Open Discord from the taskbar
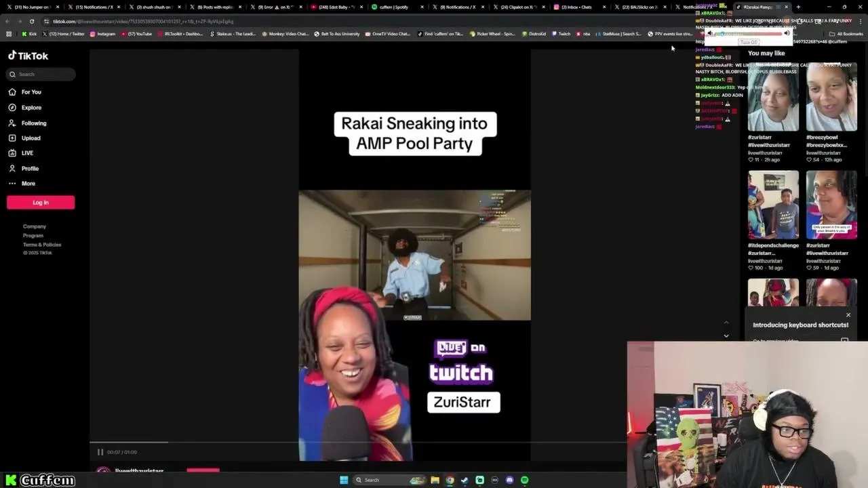 tap(509, 480)
